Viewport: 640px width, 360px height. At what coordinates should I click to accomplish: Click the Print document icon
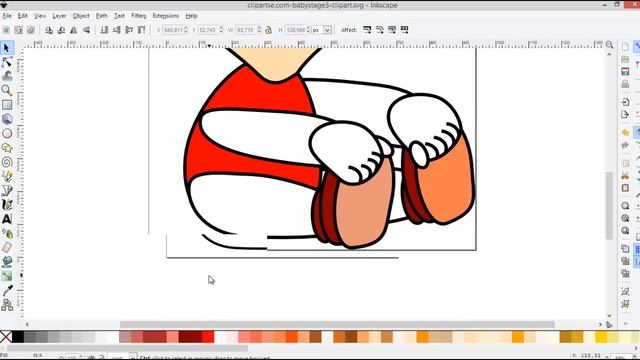[x=625, y=84]
